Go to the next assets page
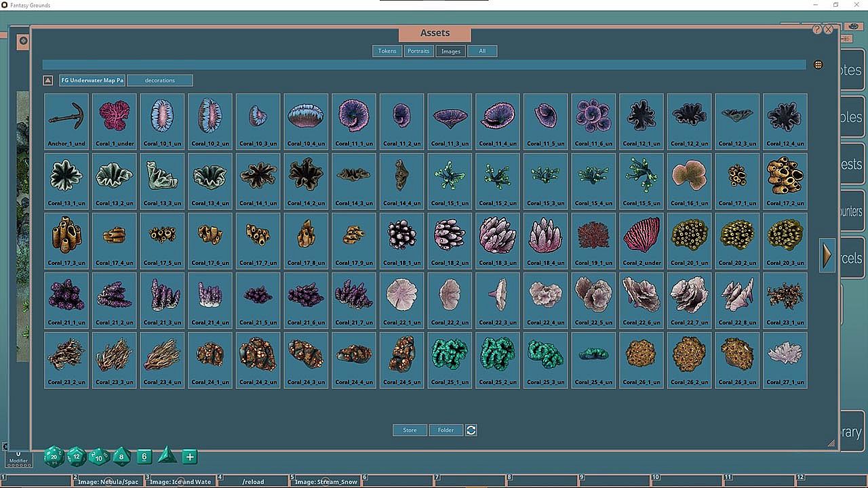 (x=827, y=255)
